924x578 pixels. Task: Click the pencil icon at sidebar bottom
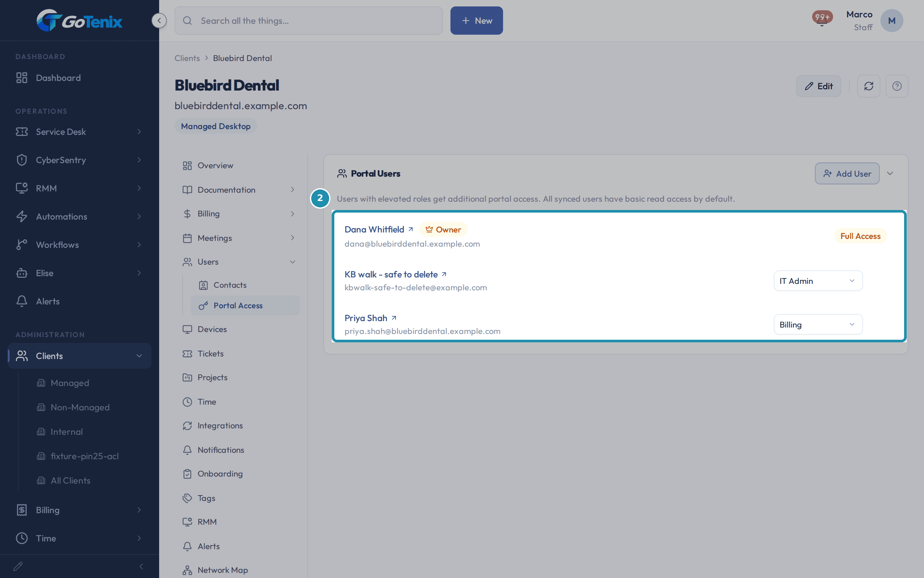coord(18,566)
